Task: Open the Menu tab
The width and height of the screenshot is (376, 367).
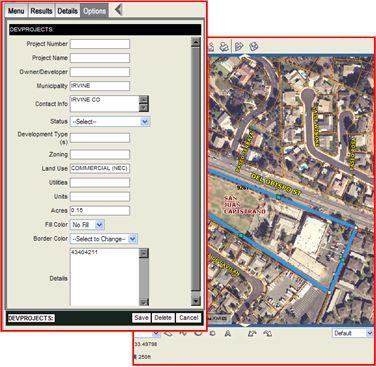Action: [16, 11]
